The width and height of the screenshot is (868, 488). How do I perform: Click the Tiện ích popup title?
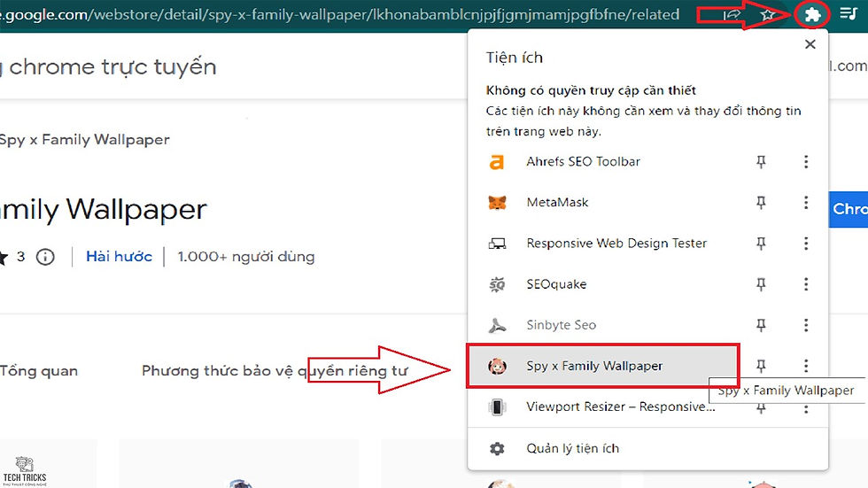pyautogui.click(x=515, y=58)
